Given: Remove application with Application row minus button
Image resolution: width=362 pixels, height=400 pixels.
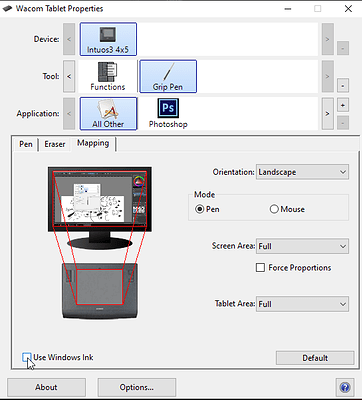Looking at the screenshot, I should pyautogui.click(x=343, y=123).
